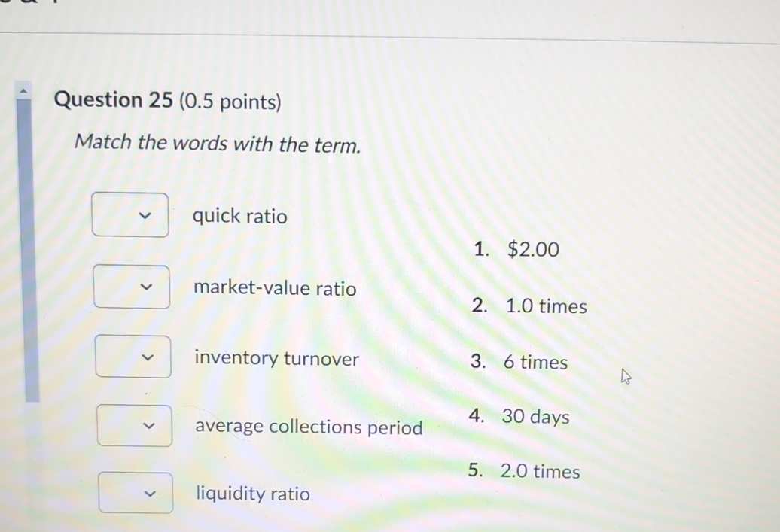Screen dimensions: 780x532
Task: Open the dropdown next to liquidity ratio
Action: tap(136, 493)
